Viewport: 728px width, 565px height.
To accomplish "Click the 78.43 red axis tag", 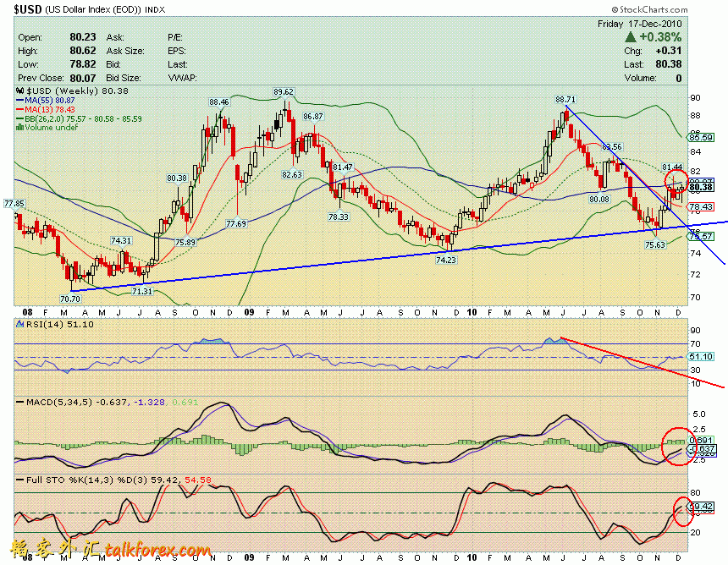I will click(701, 206).
